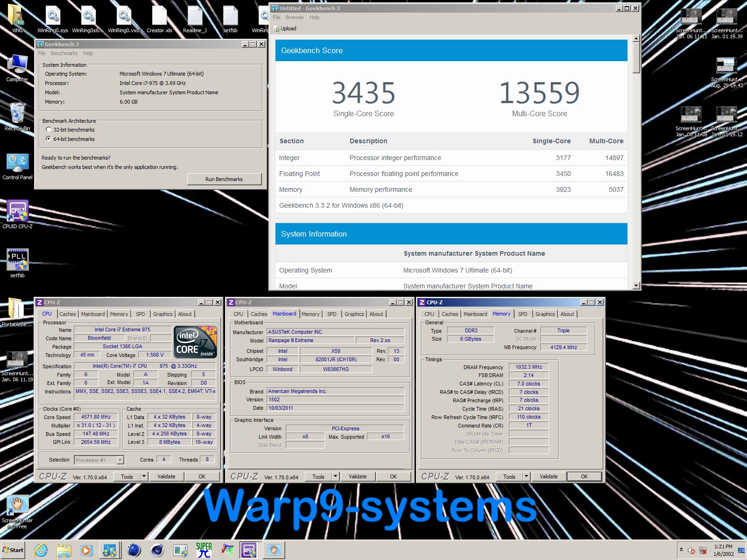747x560 pixels.
Task: Open ScreenHunt Aug. 29 19.43 image
Action: tap(727, 72)
